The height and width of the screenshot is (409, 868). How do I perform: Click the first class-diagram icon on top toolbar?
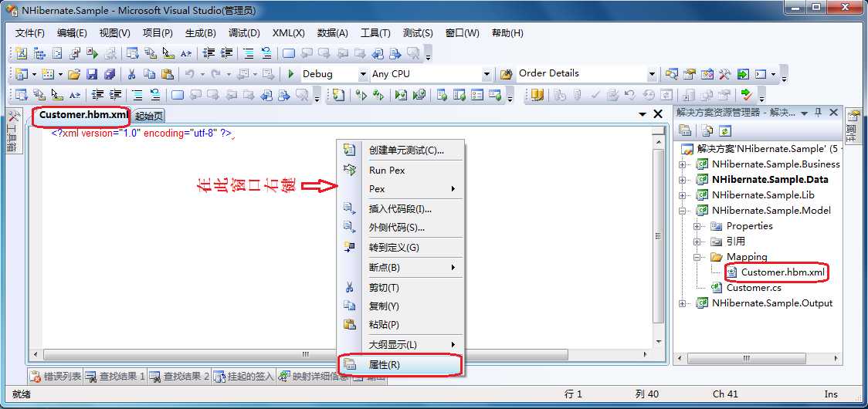pos(21,53)
